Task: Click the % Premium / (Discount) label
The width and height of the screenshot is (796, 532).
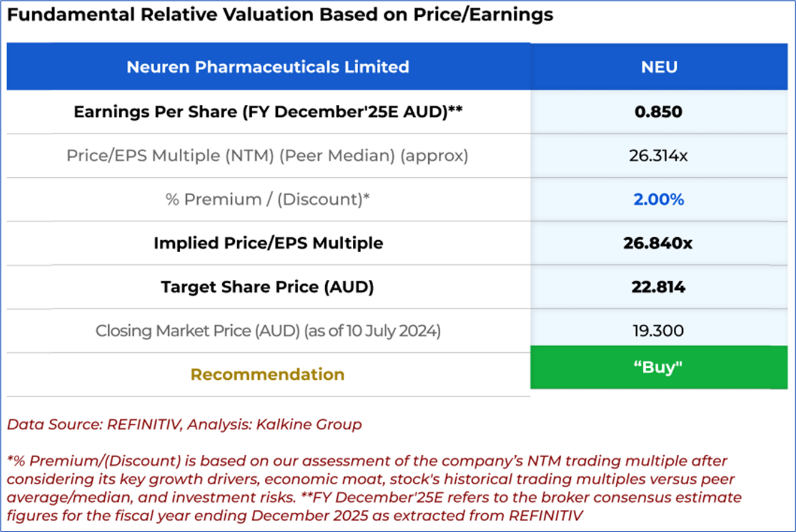Action: tap(268, 199)
